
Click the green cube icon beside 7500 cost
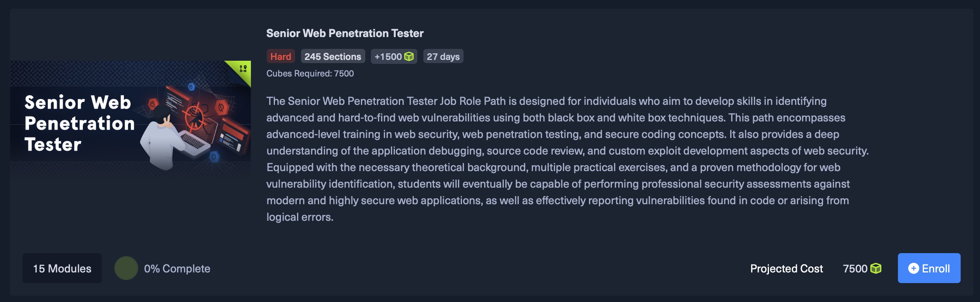[x=876, y=268]
